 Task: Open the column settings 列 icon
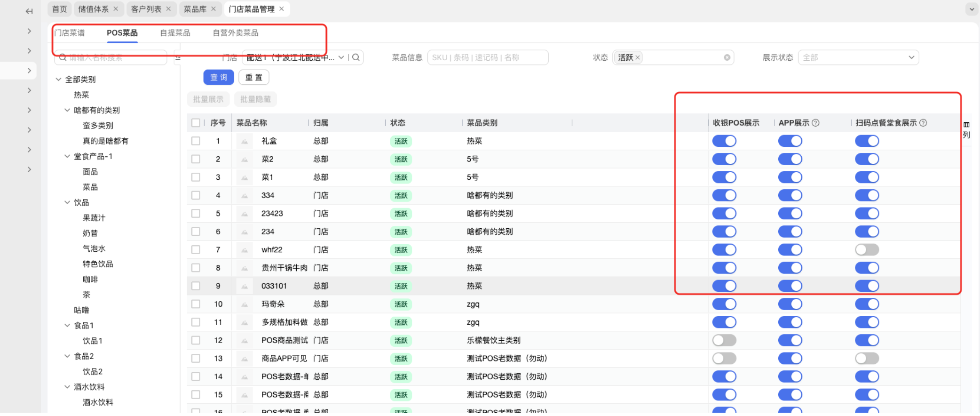(966, 130)
